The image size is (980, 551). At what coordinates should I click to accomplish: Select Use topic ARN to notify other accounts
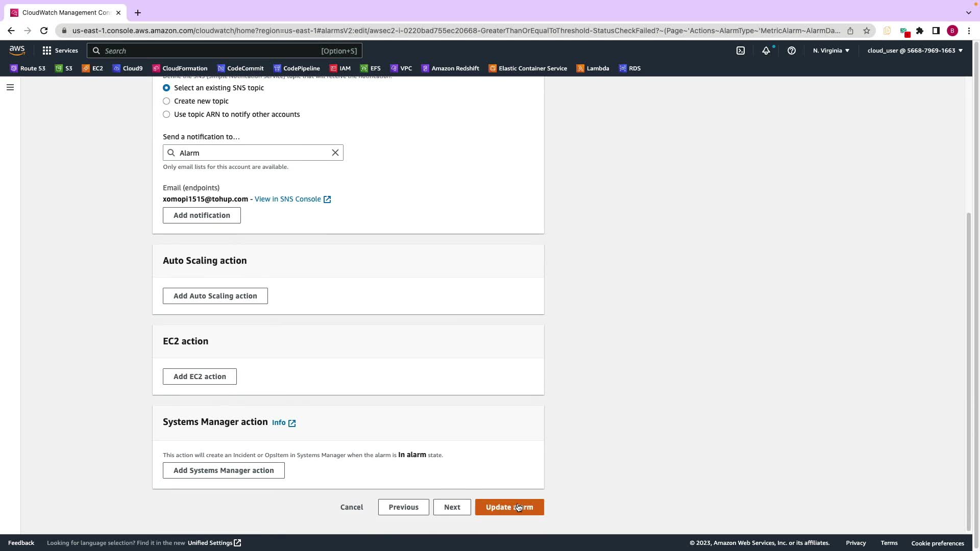[x=166, y=114]
